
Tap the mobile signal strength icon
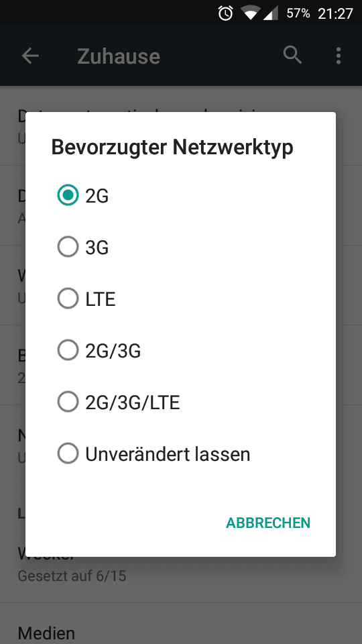[270, 13]
